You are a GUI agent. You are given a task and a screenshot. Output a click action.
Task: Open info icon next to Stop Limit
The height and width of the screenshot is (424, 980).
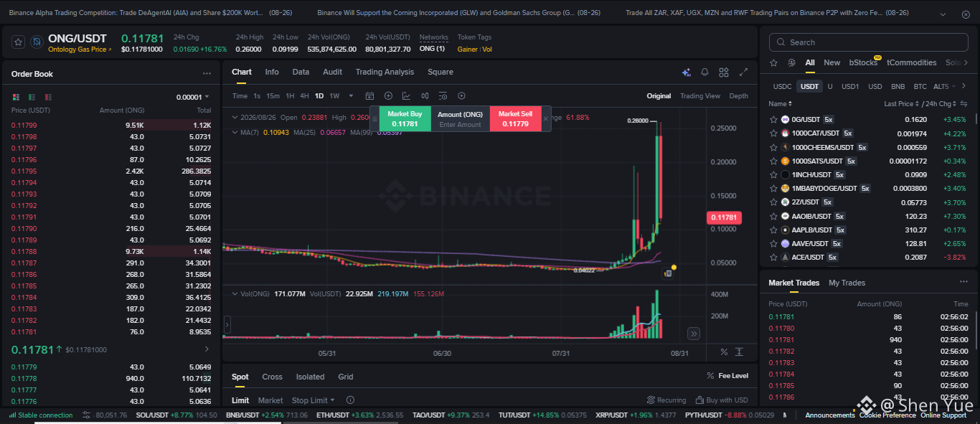click(350, 400)
